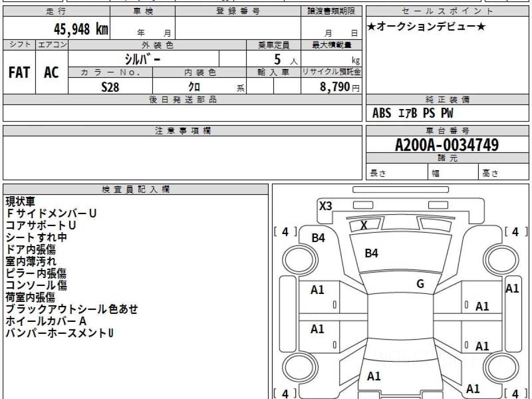Click the B4 mark on the hood
The image size is (532, 399).
tap(371, 254)
